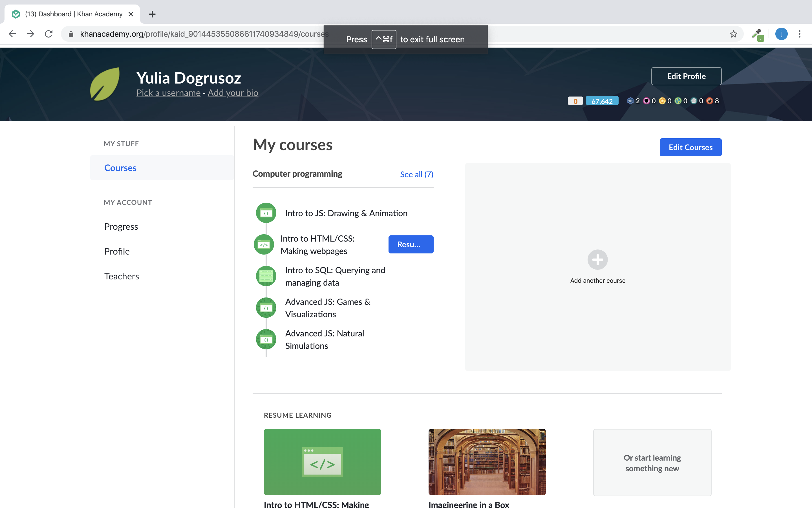The image size is (812, 508).
Task: Select the Dashboard | Khan Academy browser tab
Action: pyautogui.click(x=72, y=14)
